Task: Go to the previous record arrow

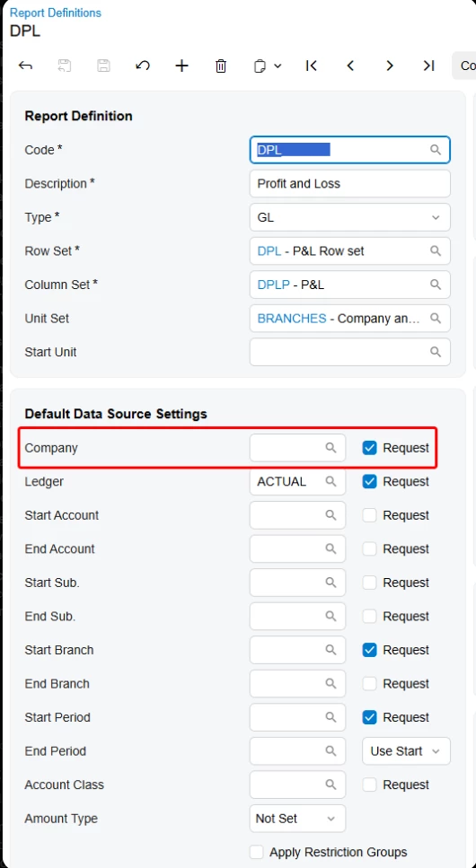Action: 350,66
